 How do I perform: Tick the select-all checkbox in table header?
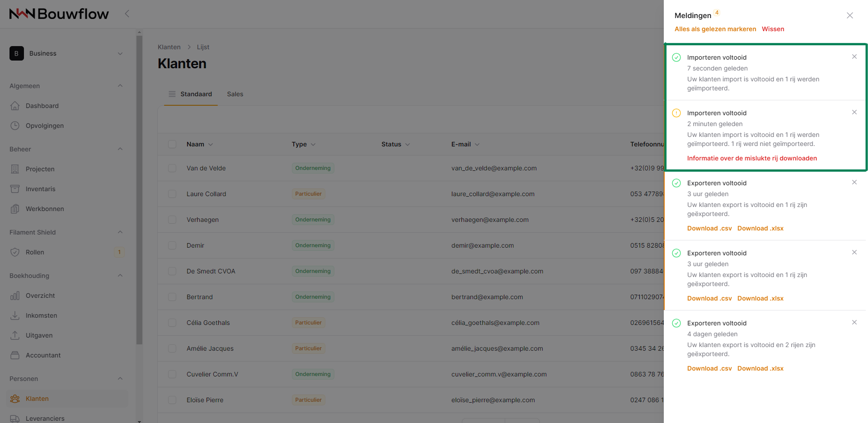[x=172, y=144]
